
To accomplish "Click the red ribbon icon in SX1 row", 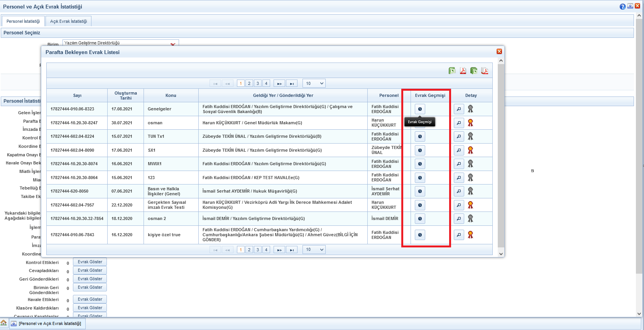I will pos(470,150).
